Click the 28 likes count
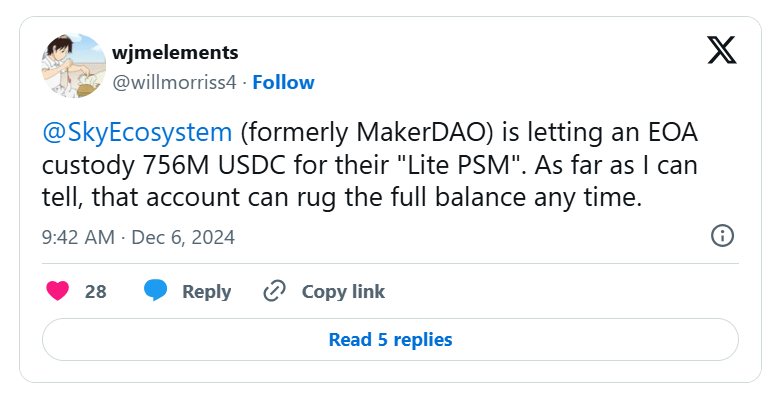The height and width of the screenshot is (402, 783). pos(96,292)
